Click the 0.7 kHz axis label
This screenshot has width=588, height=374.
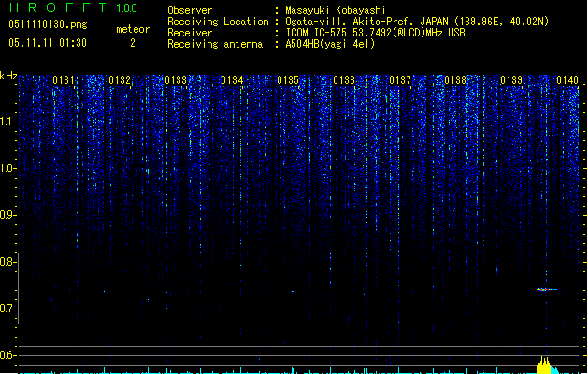[8, 309]
